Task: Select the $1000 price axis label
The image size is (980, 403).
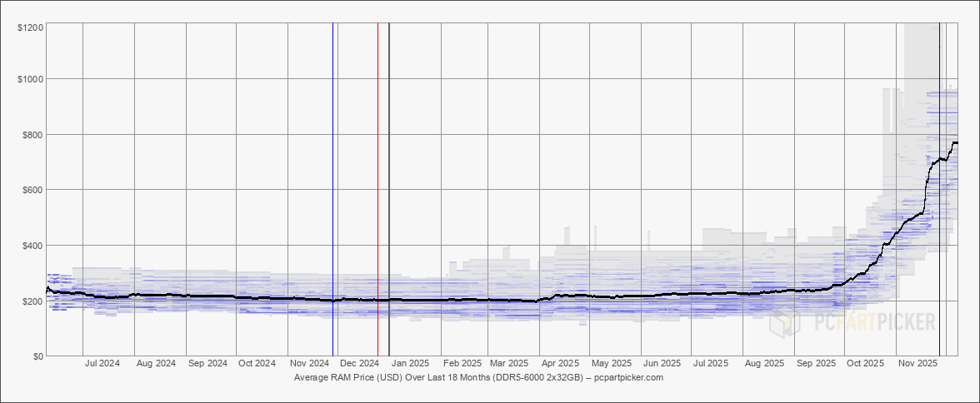Action: pos(30,79)
